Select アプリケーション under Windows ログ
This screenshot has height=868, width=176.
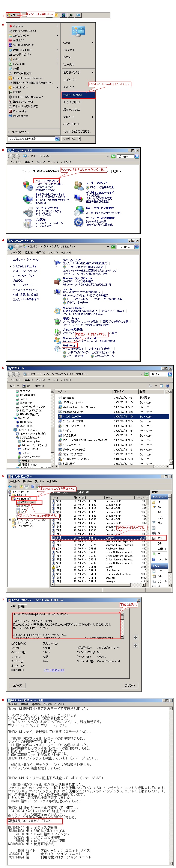point(28,502)
